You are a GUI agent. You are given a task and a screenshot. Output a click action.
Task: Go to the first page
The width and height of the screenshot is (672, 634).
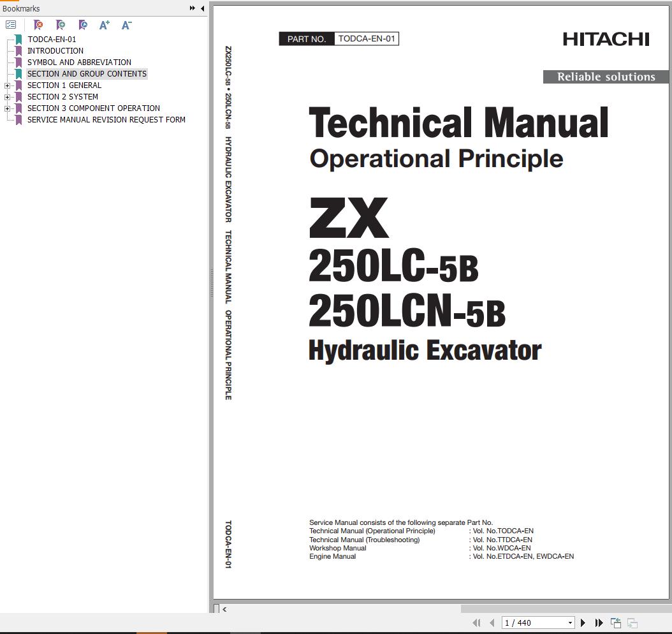pyautogui.click(x=476, y=623)
